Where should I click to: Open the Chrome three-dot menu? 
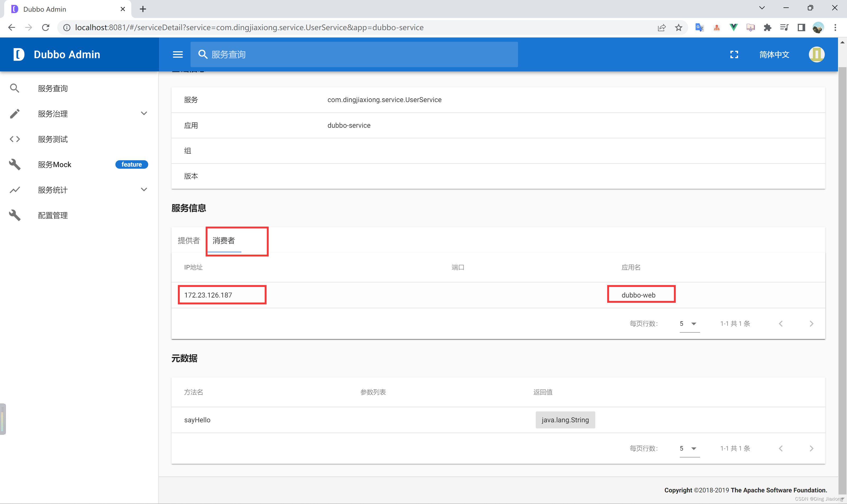click(x=835, y=28)
